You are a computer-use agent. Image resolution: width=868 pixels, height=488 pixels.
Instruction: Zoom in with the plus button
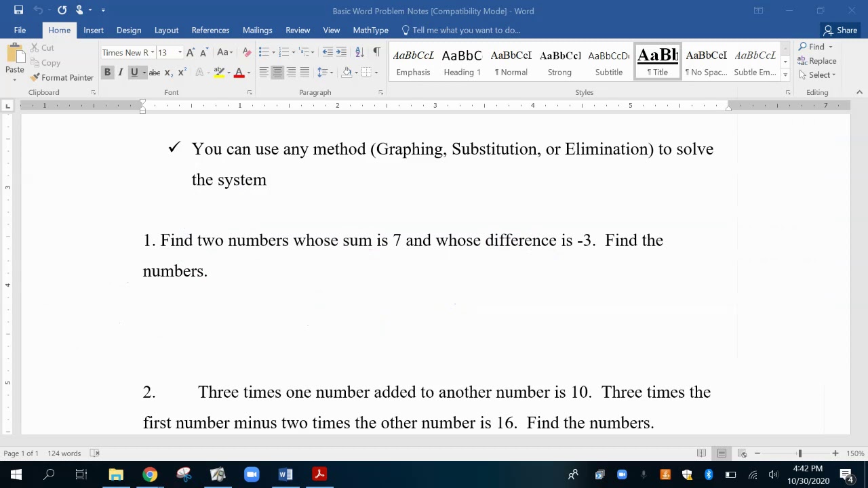(835, 453)
